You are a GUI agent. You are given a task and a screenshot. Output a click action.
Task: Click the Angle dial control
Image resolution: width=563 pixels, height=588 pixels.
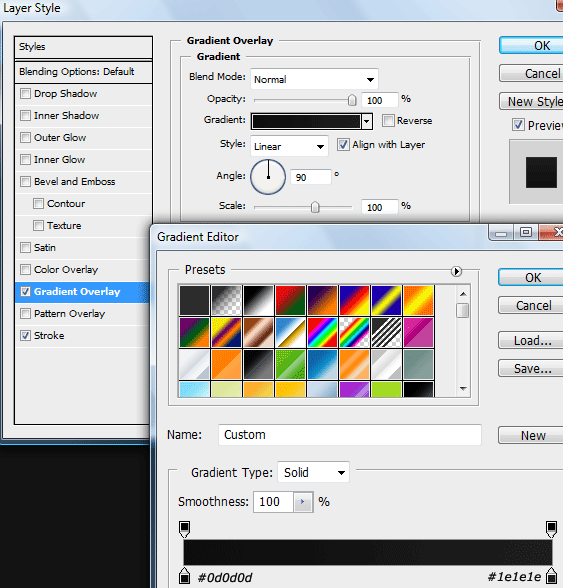268,177
